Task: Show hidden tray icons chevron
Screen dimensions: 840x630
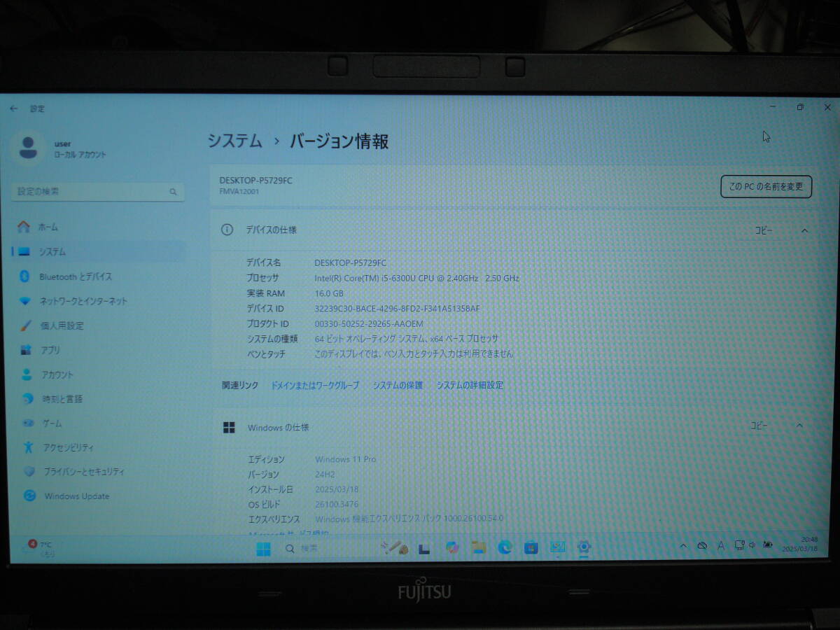Action: pos(683,546)
